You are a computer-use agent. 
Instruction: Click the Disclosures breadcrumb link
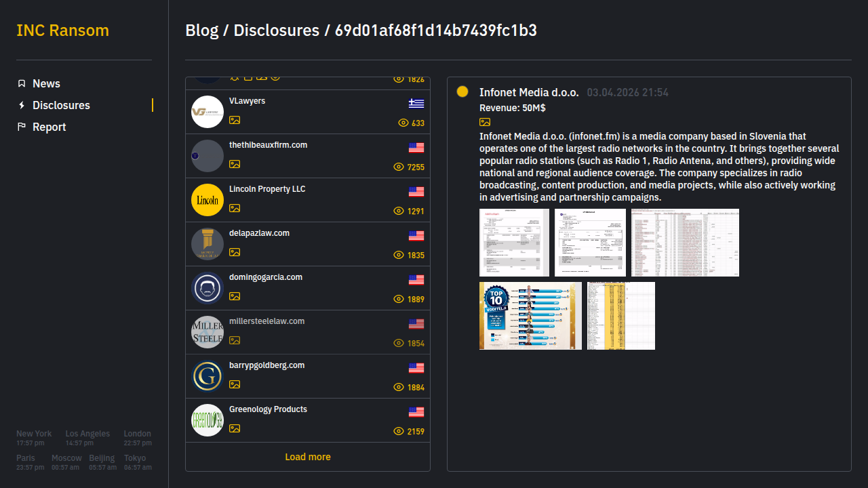[276, 30]
